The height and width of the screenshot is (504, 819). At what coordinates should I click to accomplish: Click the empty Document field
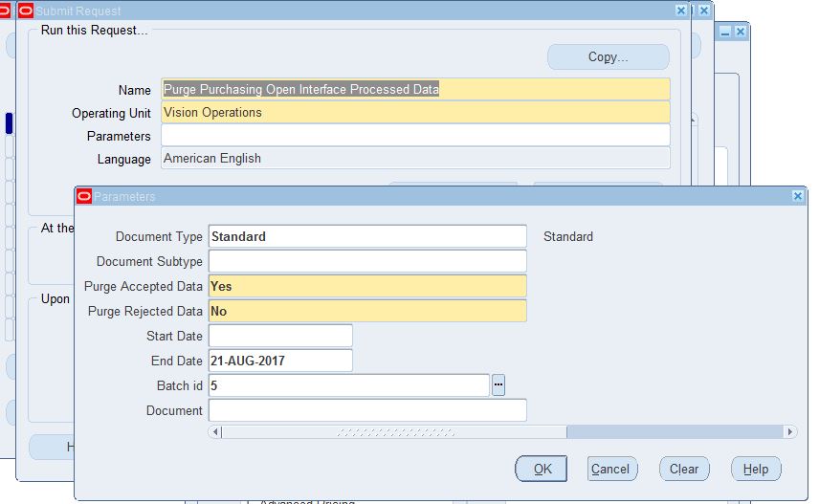click(367, 410)
